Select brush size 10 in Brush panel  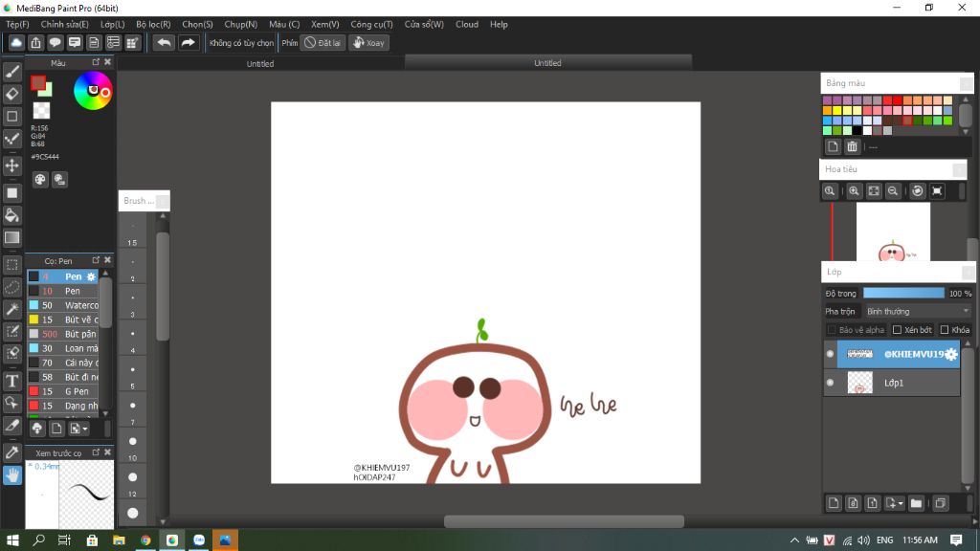[x=132, y=445]
